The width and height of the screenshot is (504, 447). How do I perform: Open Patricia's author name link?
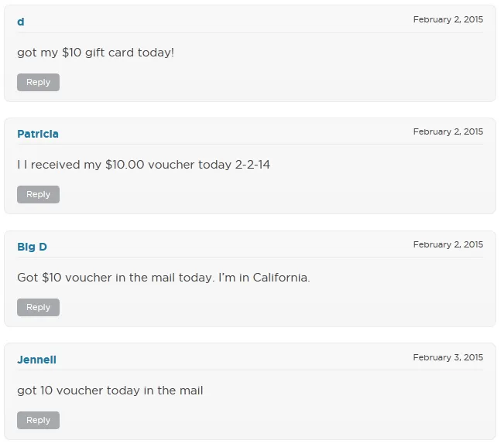[38, 134]
